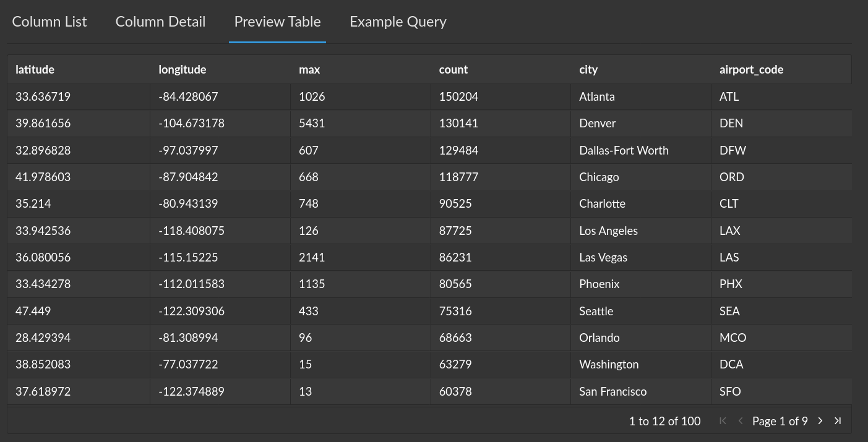Open the Example Query tab
The height and width of the screenshot is (442, 868).
[398, 22]
